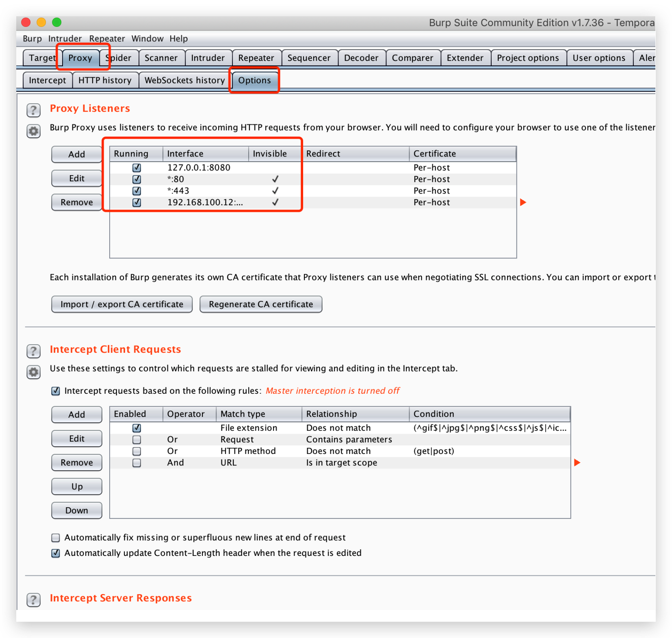
Task: Switch to the User options tab
Action: [599, 58]
